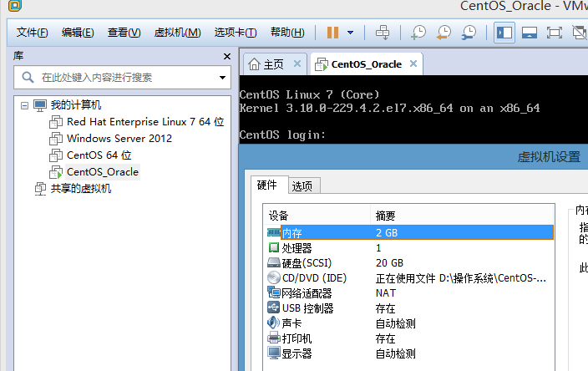Select CentOS 64 位 VM
Image resolution: width=588 pixels, height=371 pixels.
point(99,155)
